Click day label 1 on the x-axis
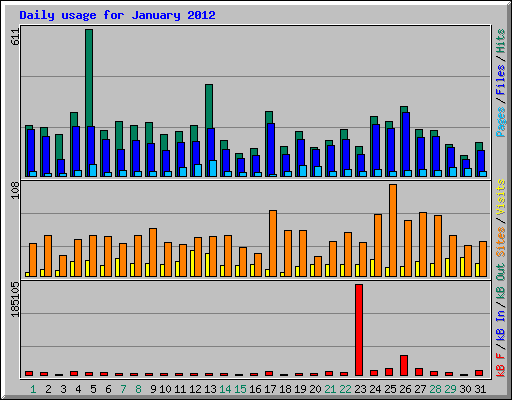Image resolution: width=512 pixels, height=400 pixels. [x=33, y=389]
